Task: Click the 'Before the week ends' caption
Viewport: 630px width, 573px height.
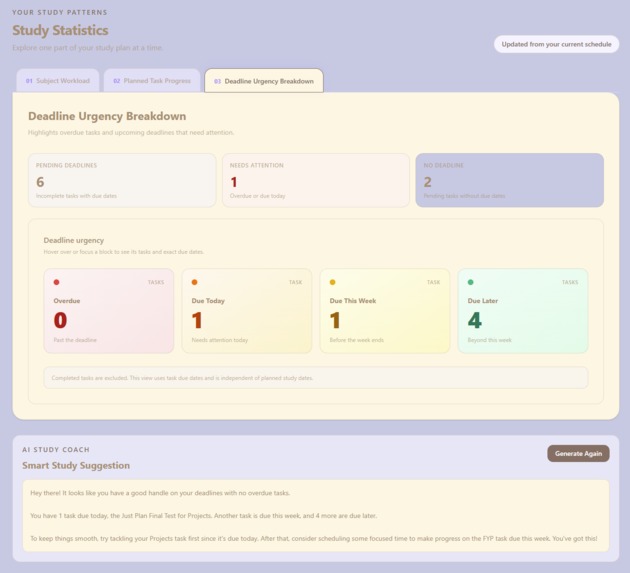Action: pyautogui.click(x=357, y=340)
